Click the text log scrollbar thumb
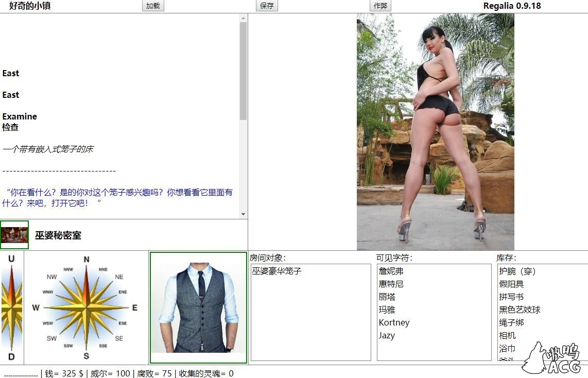This screenshot has height=378, width=588. [x=243, y=71]
